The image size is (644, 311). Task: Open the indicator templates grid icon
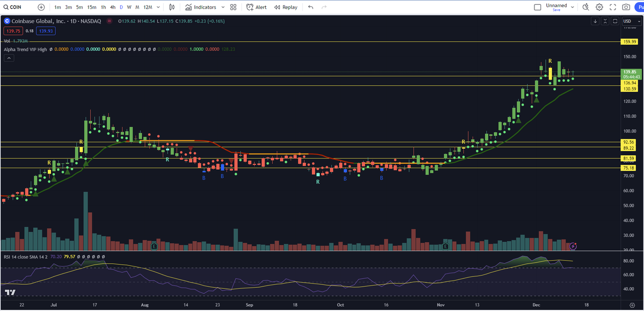click(233, 8)
